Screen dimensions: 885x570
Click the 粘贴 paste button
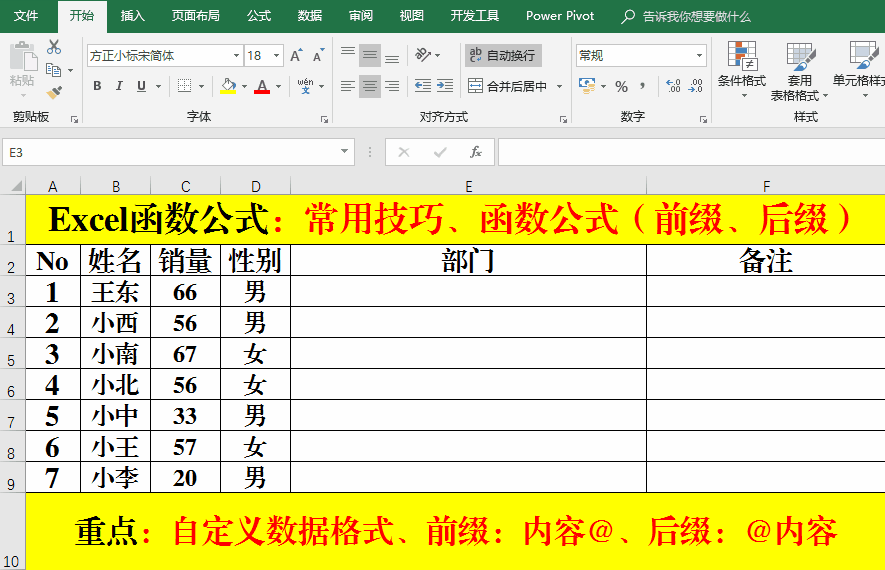22,66
